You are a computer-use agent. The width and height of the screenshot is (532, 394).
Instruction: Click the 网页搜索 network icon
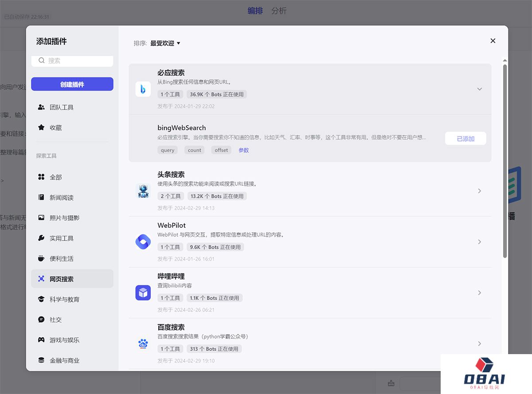point(41,279)
